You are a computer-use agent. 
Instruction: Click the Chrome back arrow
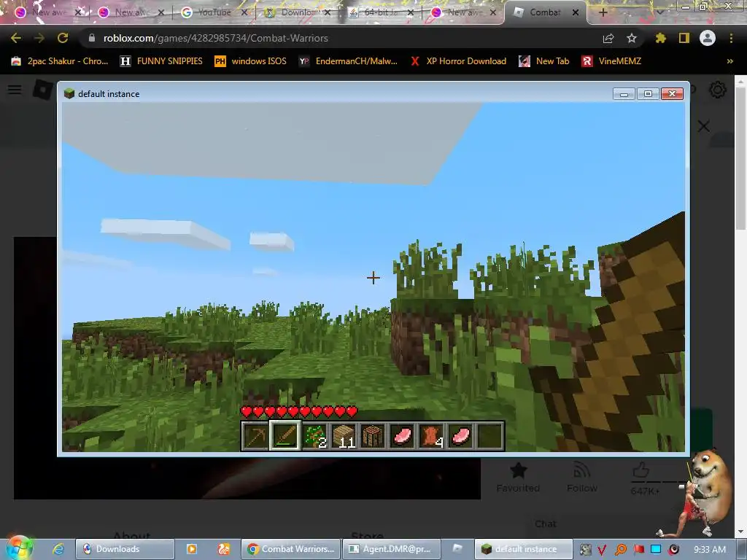click(x=16, y=38)
